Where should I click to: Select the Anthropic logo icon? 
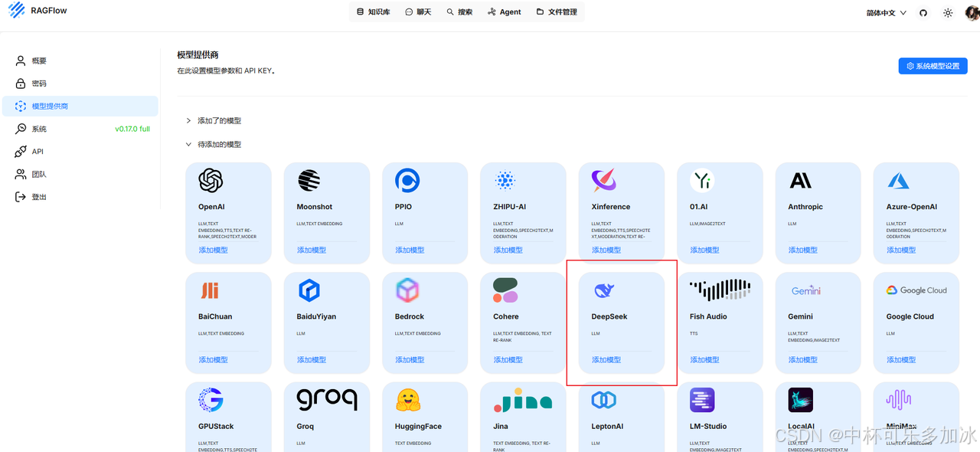800,181
